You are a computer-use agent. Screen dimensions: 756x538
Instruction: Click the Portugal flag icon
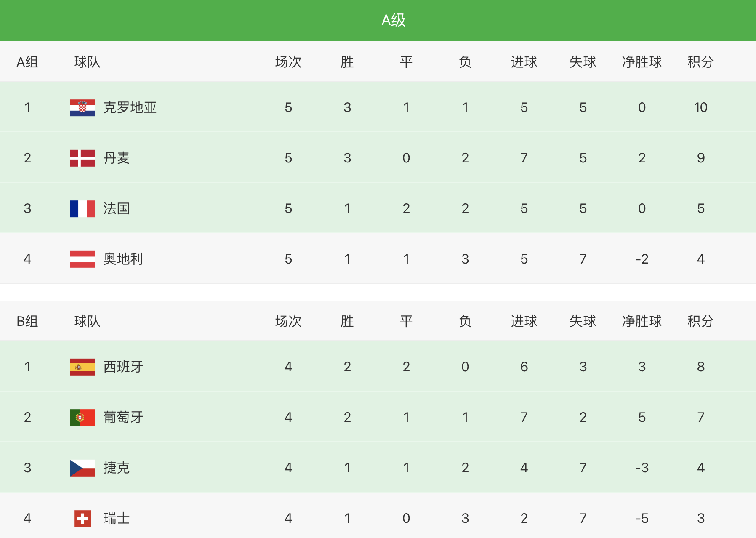pos(82,418)
